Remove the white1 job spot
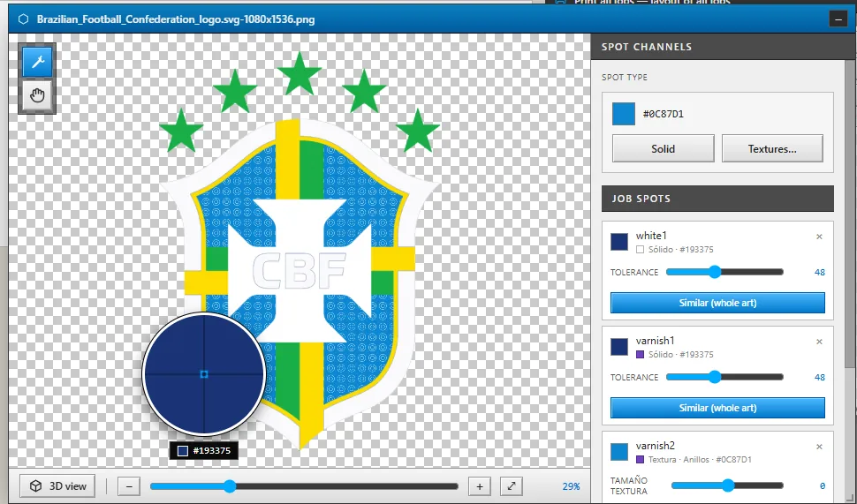The width and height of the screenshot is (857, 504). point(819,237)
